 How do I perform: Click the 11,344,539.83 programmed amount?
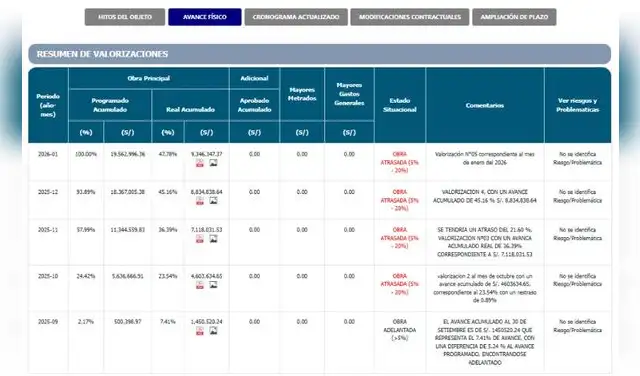pos(128,230)
